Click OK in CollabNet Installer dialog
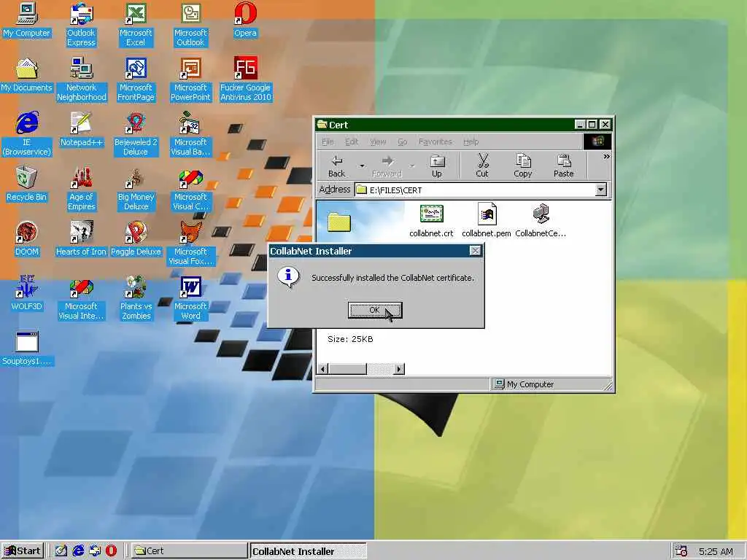The width and height of the screenshot is (747, 560). pyautogui.click(x=374, y=310)
